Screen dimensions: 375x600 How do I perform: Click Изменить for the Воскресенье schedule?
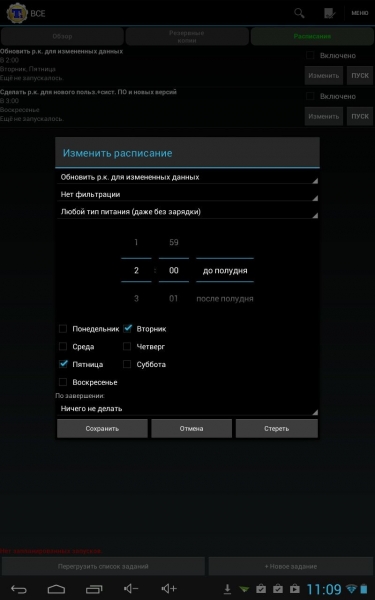[x=324, y=116]
